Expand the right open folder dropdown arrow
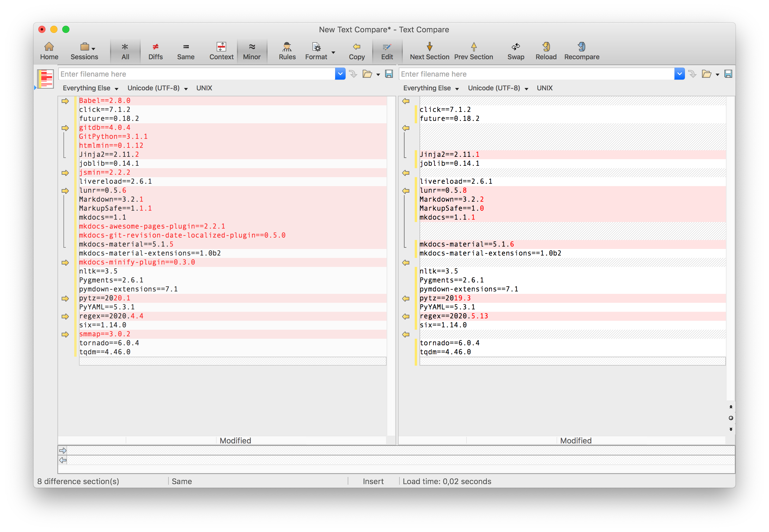This screenshot has width=769, height=532. pyautogui.click(x=717, y=75)
